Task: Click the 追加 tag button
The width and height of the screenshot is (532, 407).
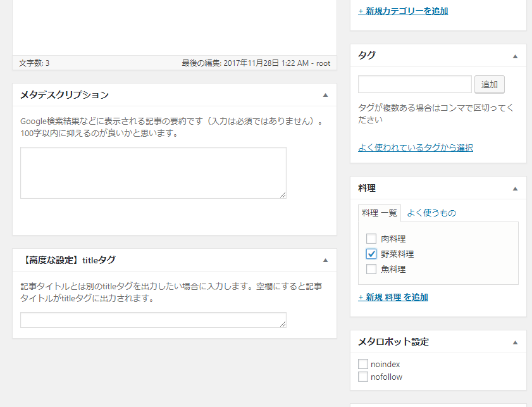Action: coord(489,85)
